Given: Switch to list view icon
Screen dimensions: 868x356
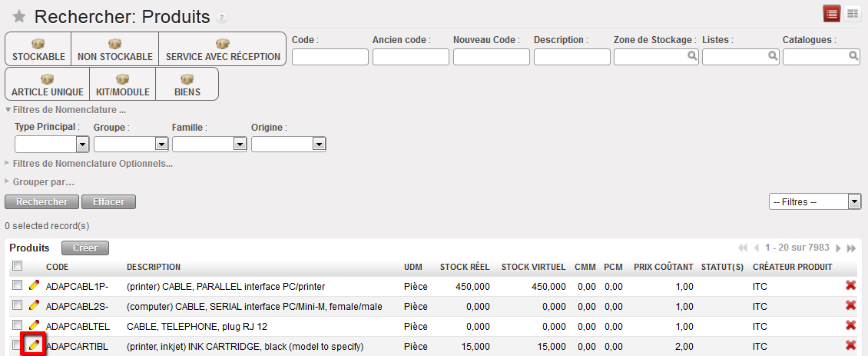Looking at the screenshot, I should pos(831,14).
